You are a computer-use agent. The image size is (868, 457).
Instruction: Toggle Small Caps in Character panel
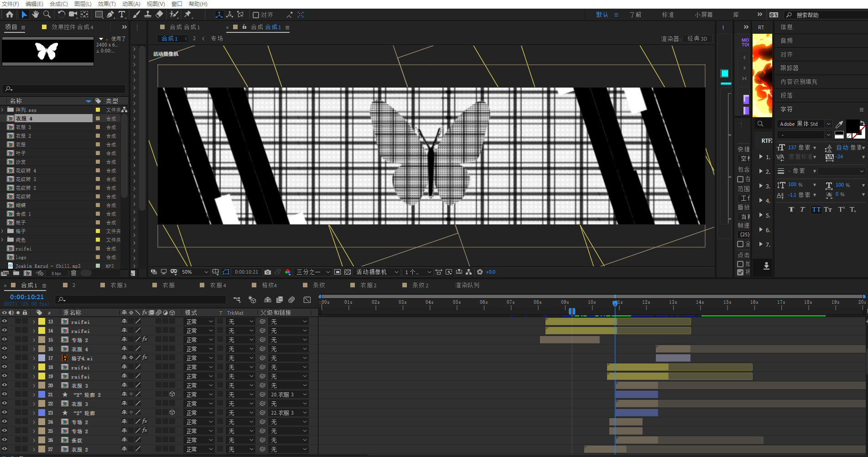click(x=828, y=209)
